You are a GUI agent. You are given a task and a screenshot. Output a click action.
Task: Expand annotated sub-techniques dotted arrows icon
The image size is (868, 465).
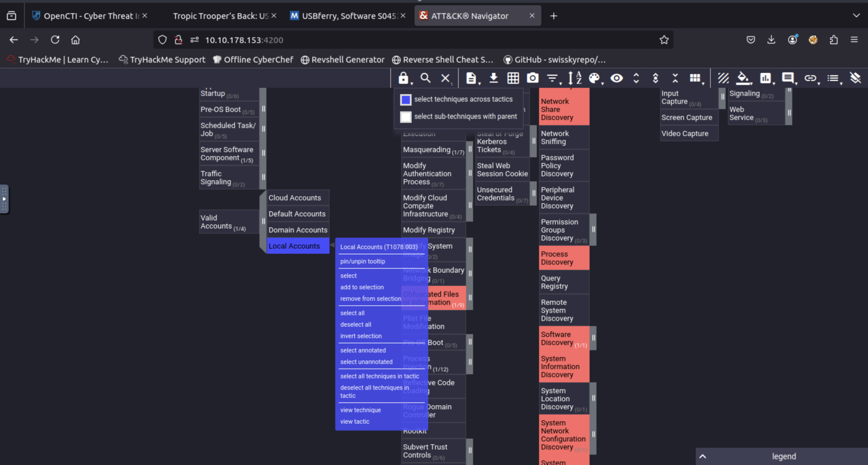click(655, 78)
